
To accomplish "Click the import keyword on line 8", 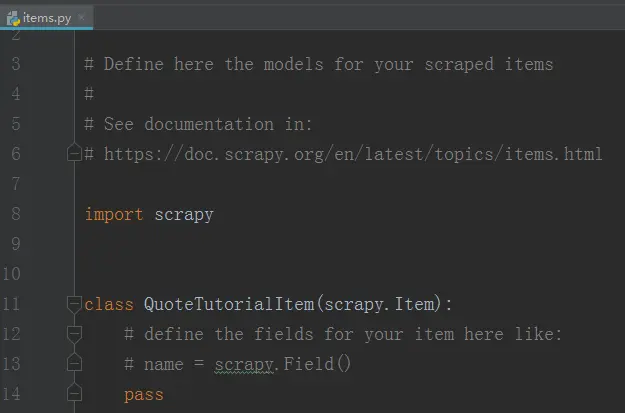I will click(114, 214).
